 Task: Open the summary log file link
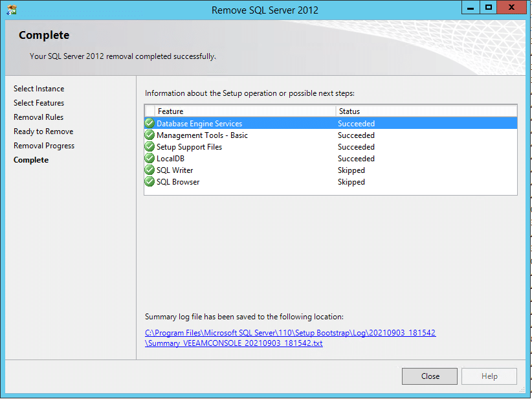click(x=290, y=338)
